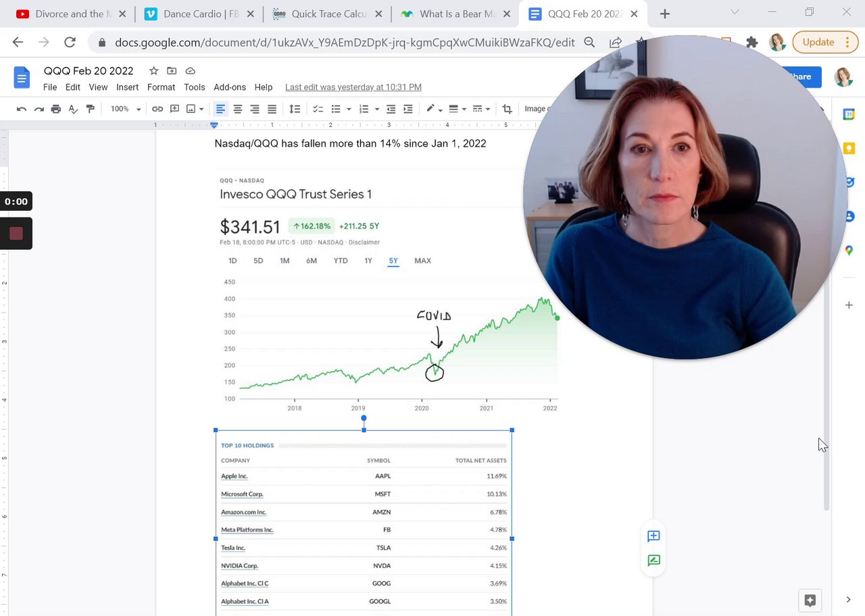
Task: Click the Redo arrow in the Docs toolbar
Action: click(39, 109)
